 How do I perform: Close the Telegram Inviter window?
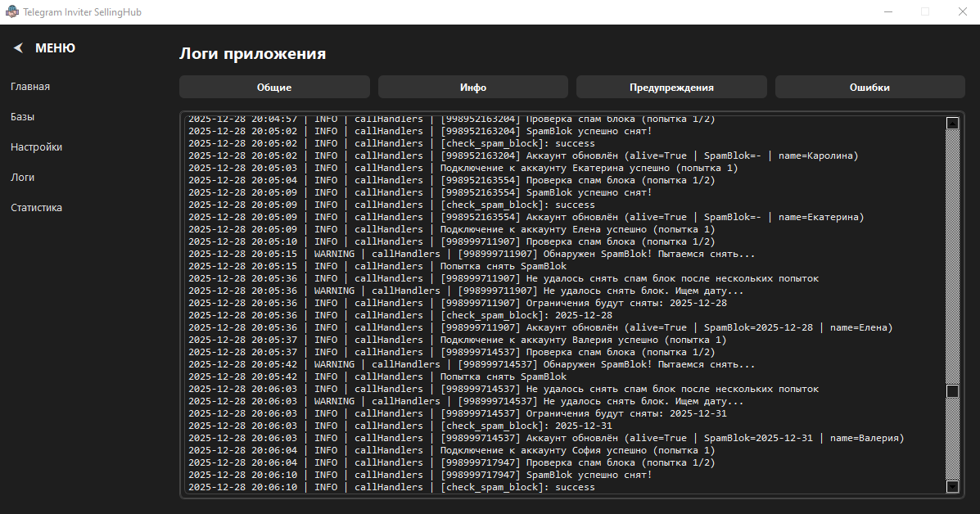pyautogui.click(x=962, y=12)
